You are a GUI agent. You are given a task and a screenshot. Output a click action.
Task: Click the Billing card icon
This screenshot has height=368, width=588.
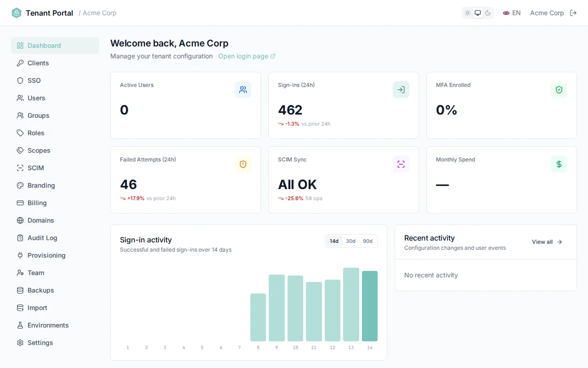20,203
